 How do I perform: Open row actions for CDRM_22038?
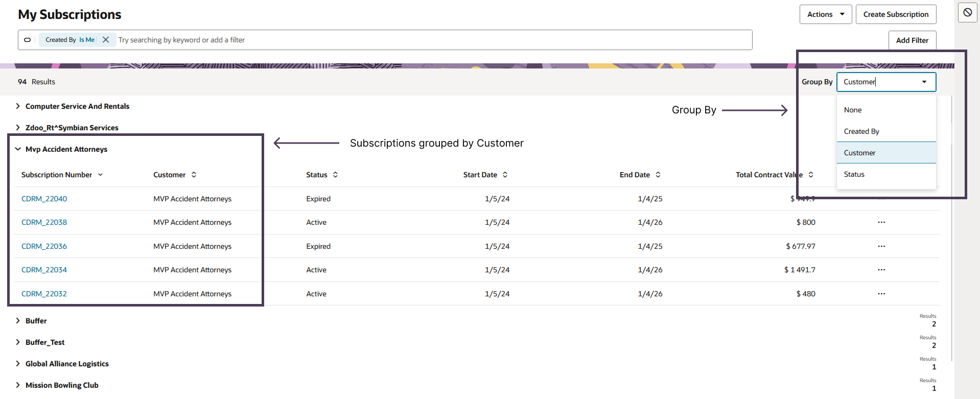(x=881, y=222)
